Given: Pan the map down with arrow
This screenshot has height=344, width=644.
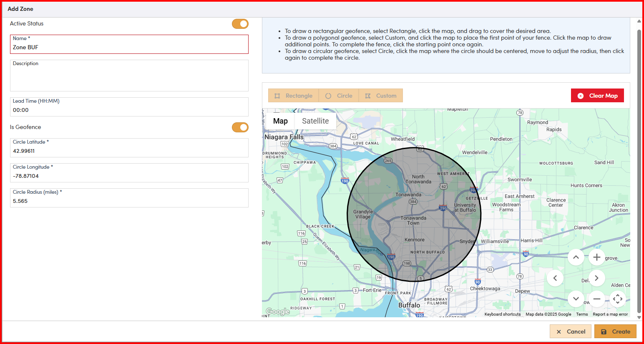Looking at the screenshot, I should click(576, 298).
